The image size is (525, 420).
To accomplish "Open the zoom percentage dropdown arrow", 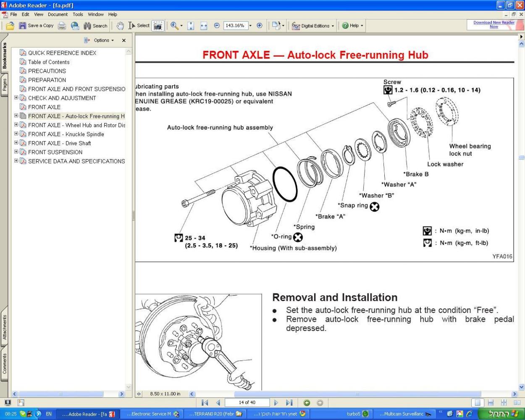I will [x=250, y=26].
